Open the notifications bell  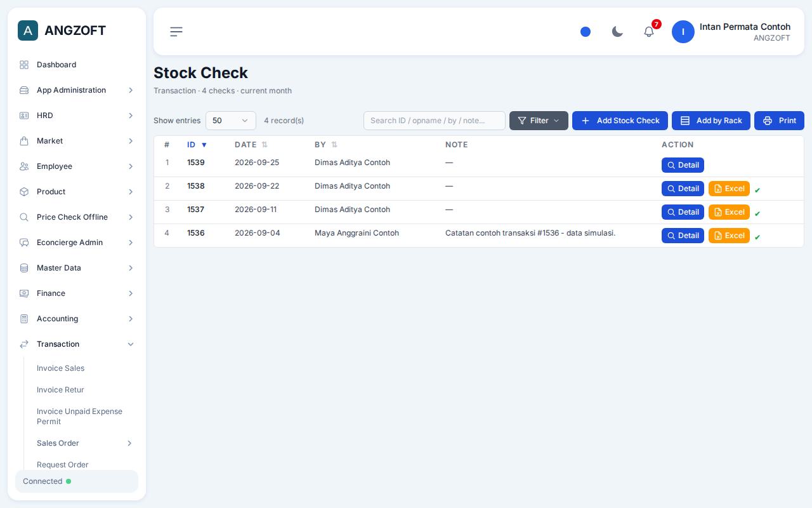(649, 32)
